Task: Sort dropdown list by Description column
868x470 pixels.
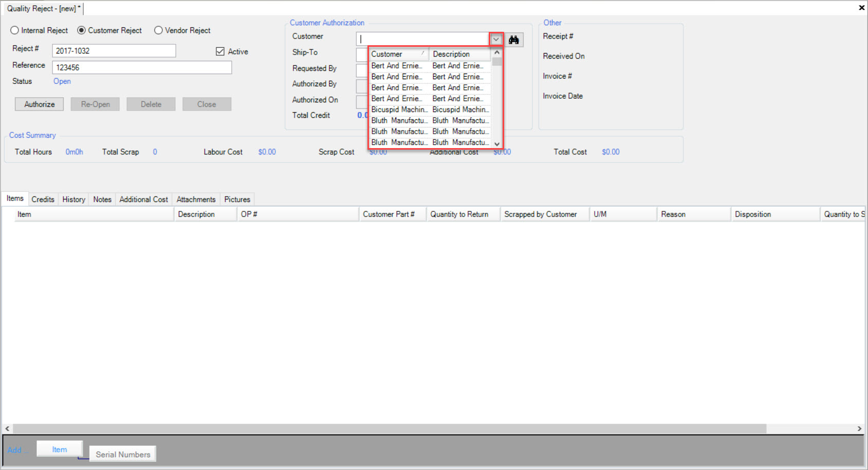Action: [460, 54]
